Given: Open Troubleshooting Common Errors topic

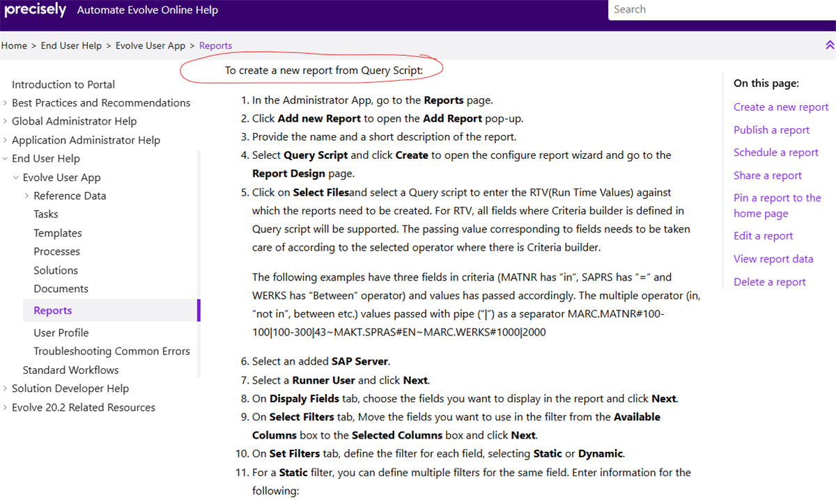Looking at the screenshot, I should 111,351.
